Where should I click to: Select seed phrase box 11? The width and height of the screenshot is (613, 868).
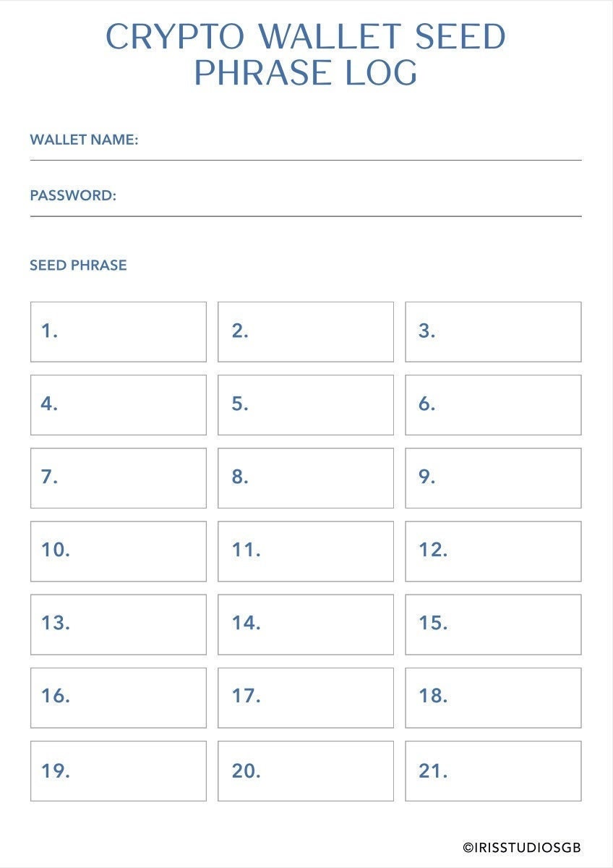(306, 551)
